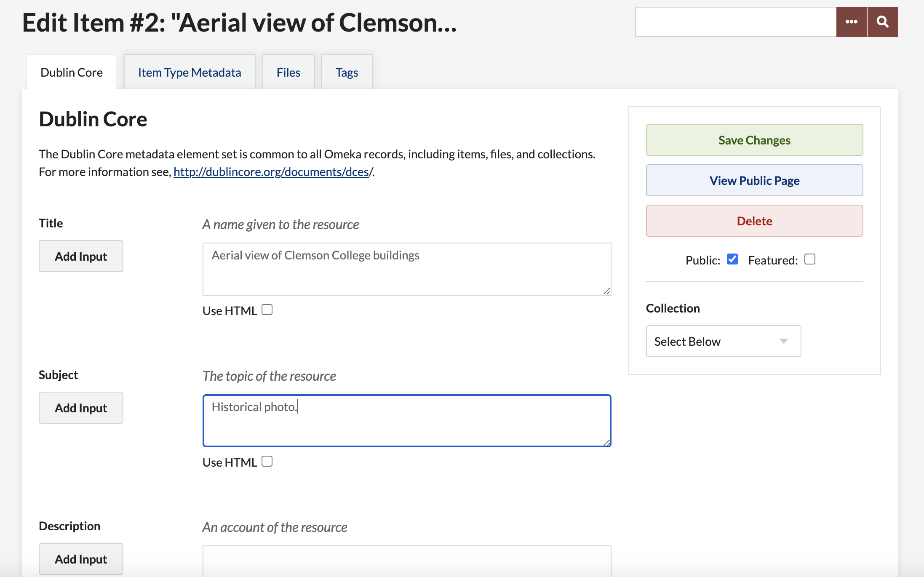The width and height of the screenshot is (924, 577).
Task: Open advanced search options ellipsis icon
Action: [x=851, y=22]
